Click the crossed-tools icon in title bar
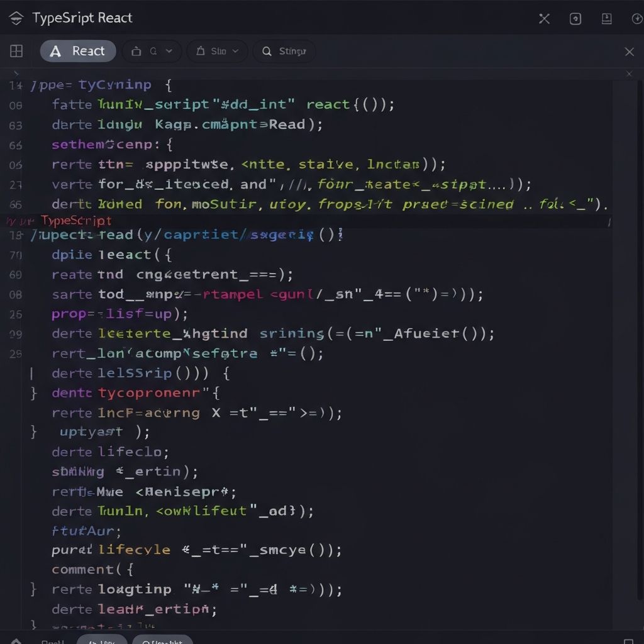This screenshot has width=644, height=644. 545,19
